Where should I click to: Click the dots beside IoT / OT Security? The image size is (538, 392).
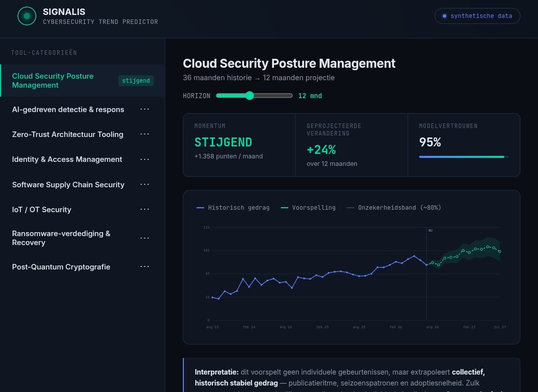click(145, 209)
